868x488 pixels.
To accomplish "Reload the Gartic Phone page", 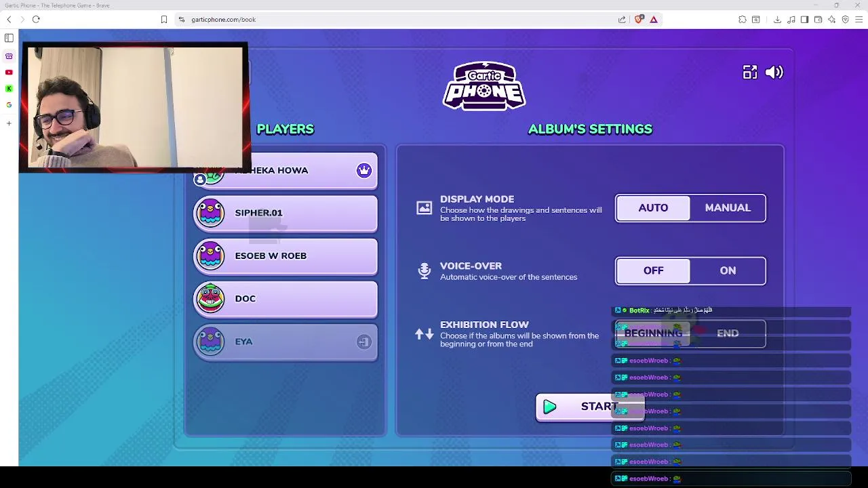I will point(36,20).
